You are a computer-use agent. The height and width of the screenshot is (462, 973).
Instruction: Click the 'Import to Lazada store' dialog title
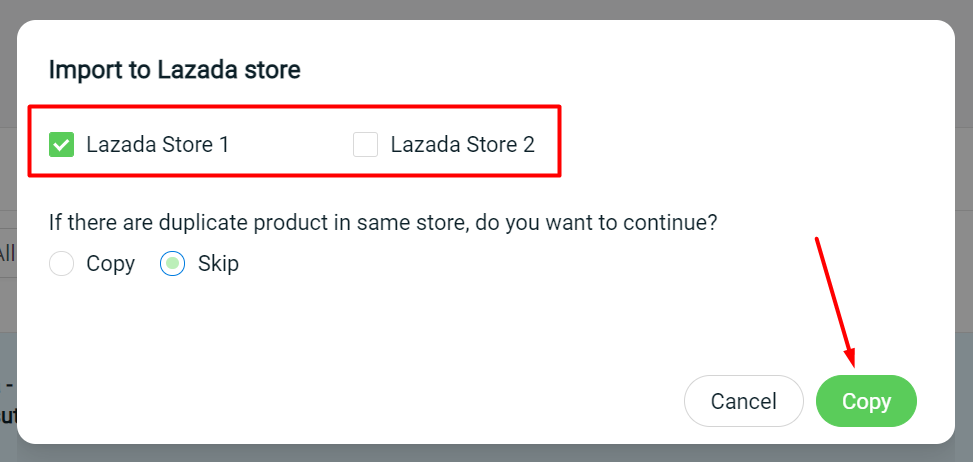(x=174, y=70)
